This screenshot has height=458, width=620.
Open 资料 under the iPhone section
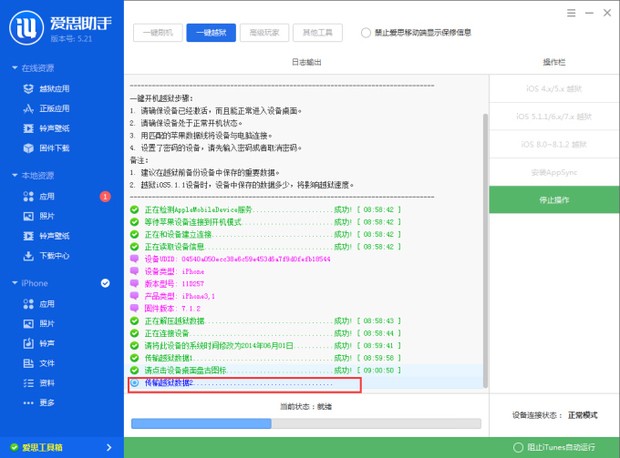[39, 383]
